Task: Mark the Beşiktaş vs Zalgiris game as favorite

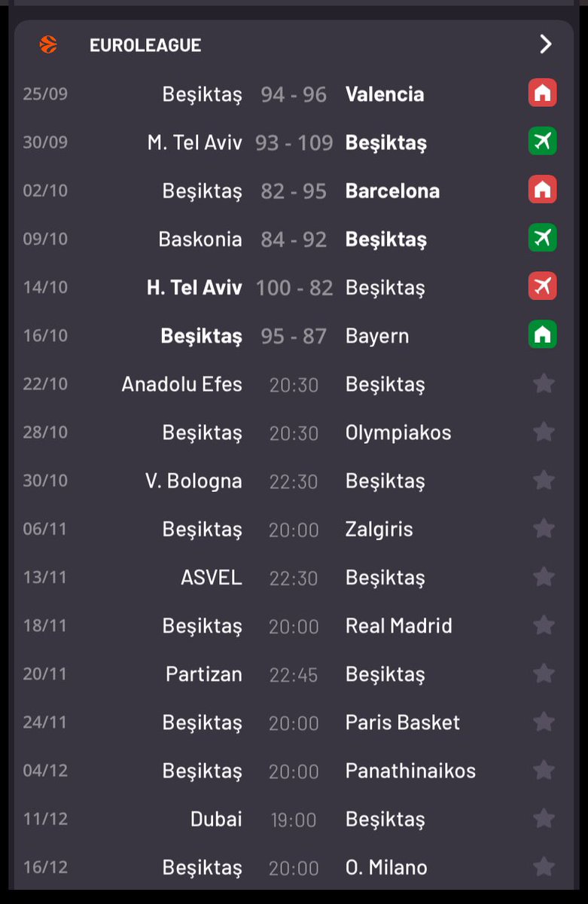Action: click(x=544, y=528)
